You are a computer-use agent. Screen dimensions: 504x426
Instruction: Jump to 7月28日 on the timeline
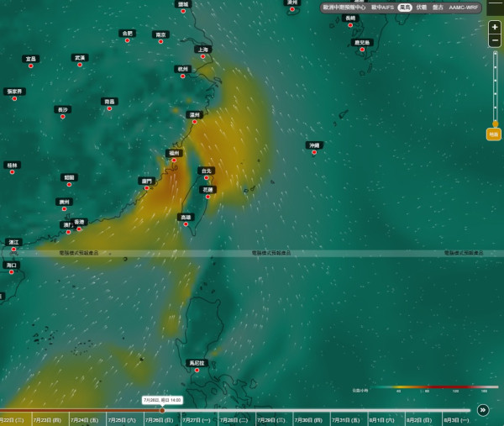click(x=234, y=420)
